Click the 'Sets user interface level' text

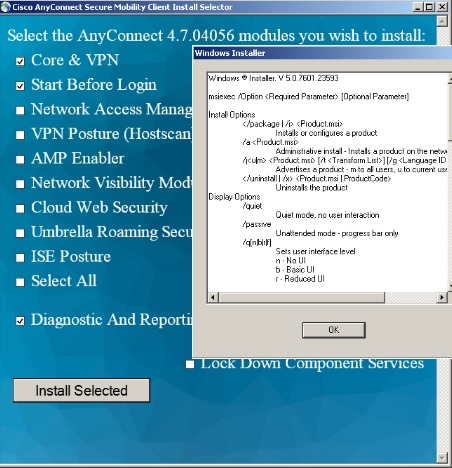click(315, 251)
